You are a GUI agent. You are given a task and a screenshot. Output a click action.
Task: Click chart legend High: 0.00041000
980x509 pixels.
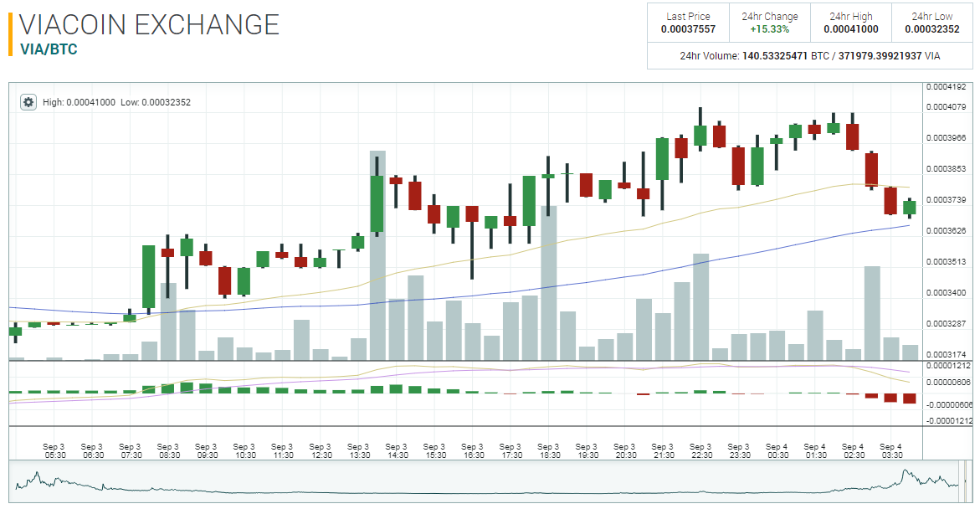pos(79,102)
